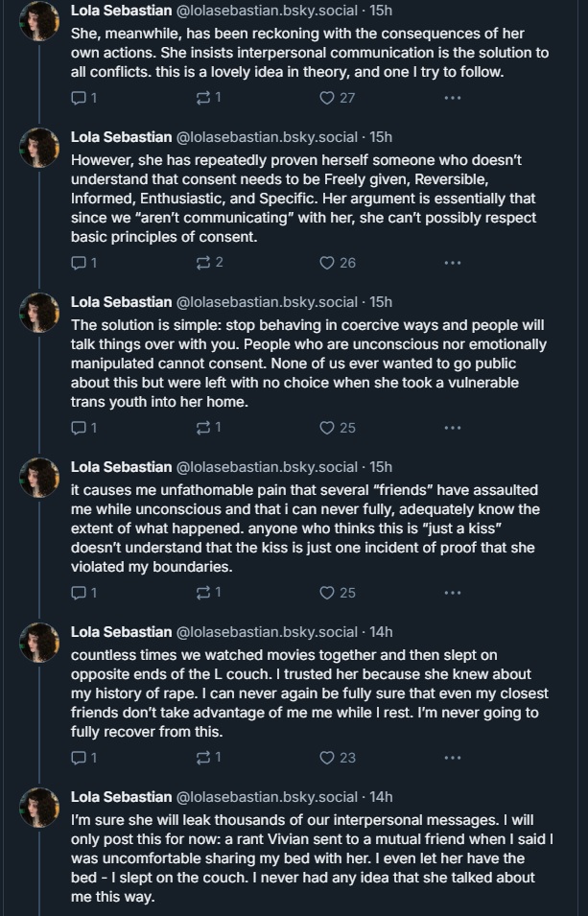Reply to the post with 26 likes

coord(79,262)
